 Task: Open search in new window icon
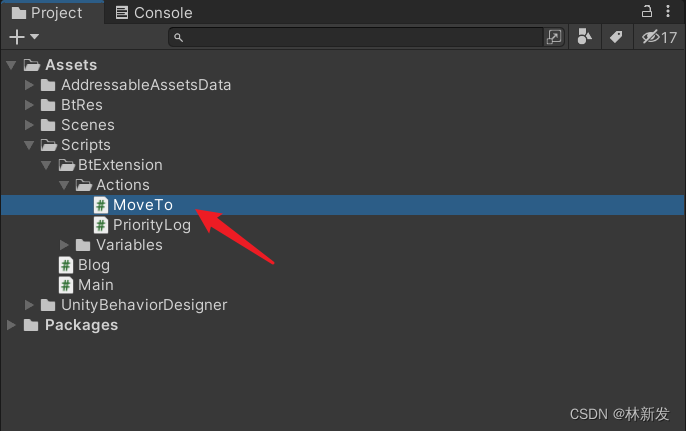554,37
